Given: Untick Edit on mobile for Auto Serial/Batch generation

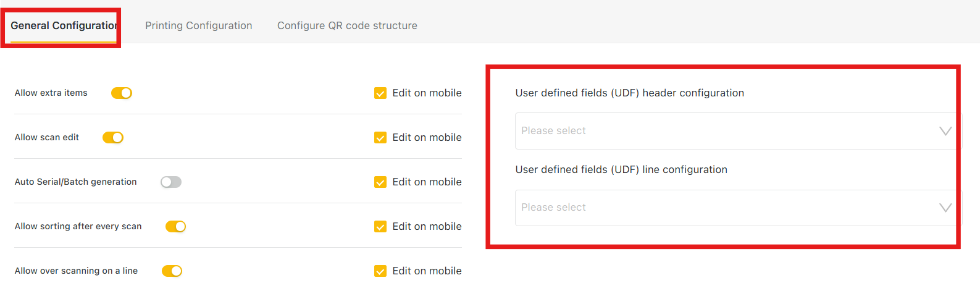Looking at the screenshot, I should 380,182.
